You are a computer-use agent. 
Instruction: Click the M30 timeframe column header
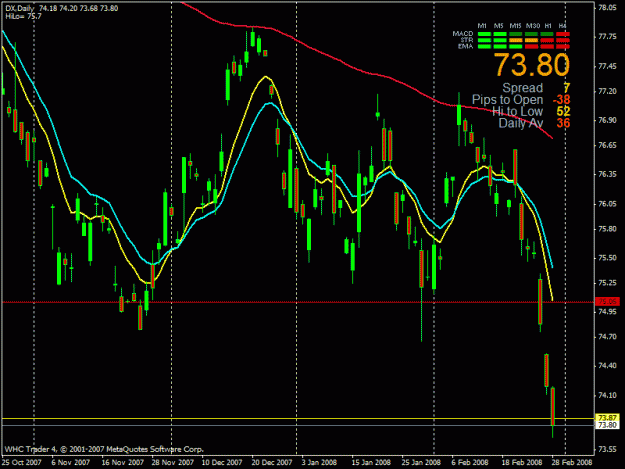point(533,26)
